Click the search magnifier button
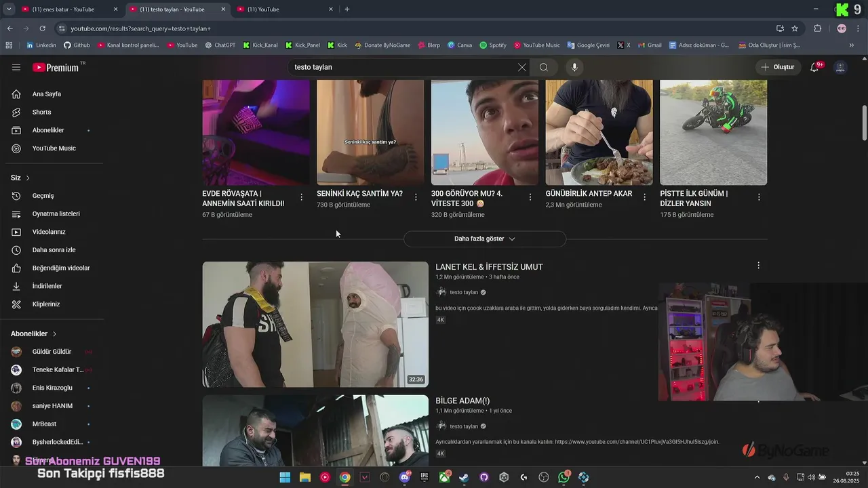The height and width of the screenshot is (488, 868). pyautogui.click(x=544, y=67)
